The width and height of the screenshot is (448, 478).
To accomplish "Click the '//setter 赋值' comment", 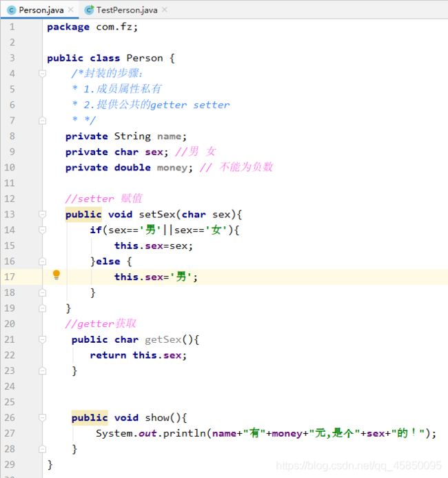I will click(x=104, y=199).
